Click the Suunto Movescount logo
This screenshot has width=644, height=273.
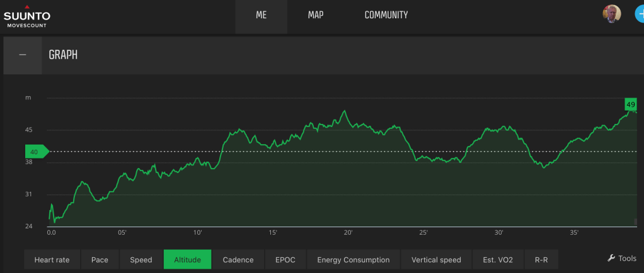(x=27, y=16)
